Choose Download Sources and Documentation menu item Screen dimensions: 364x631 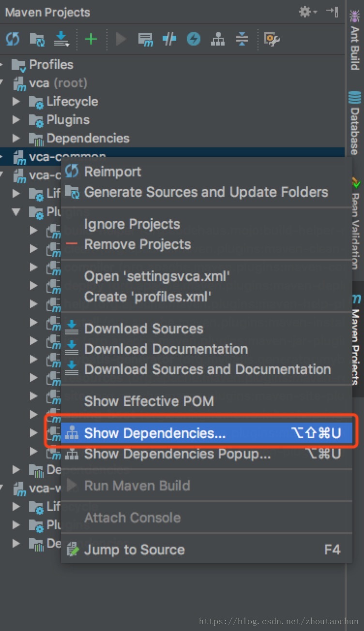click(207, 369)
